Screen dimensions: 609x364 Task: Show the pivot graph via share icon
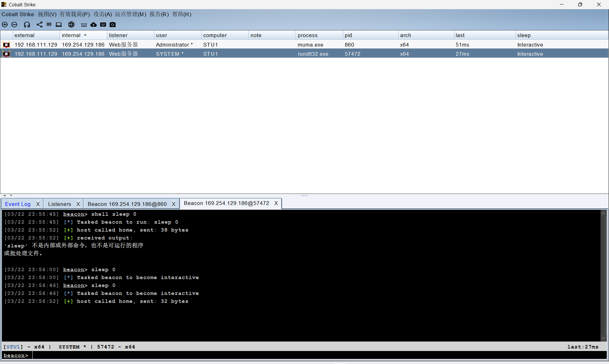point(40,25)
